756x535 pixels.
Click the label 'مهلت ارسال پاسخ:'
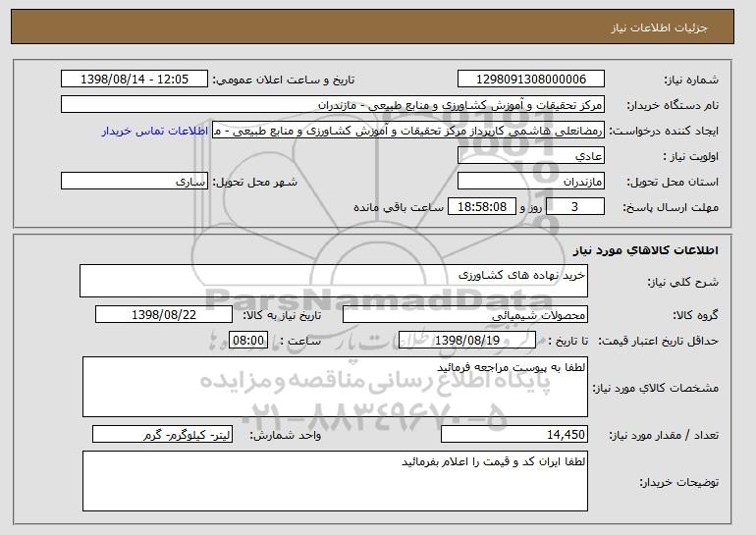point(671,207)
